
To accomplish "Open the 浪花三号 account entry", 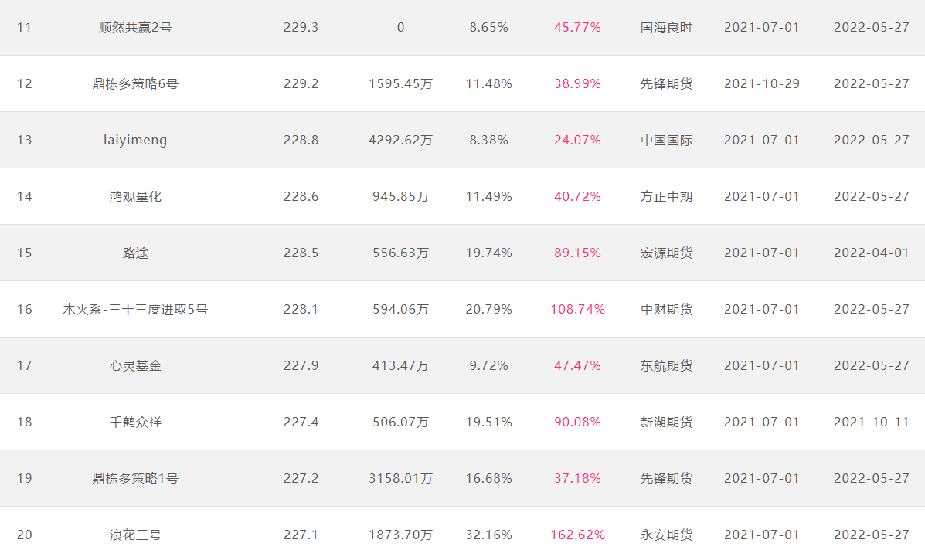I will click(135, 535).
